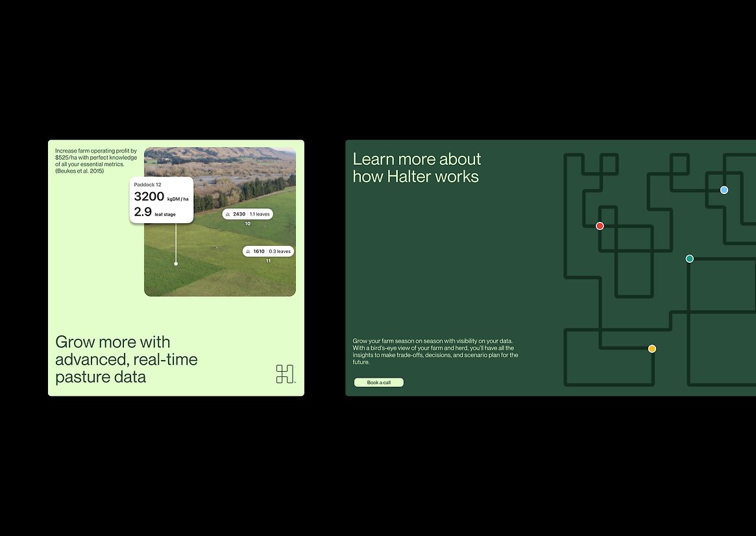The height and width of the screenshot is (536, 756).
Task: Click the icon in the 2430 pill
Action: click(228, 214)
